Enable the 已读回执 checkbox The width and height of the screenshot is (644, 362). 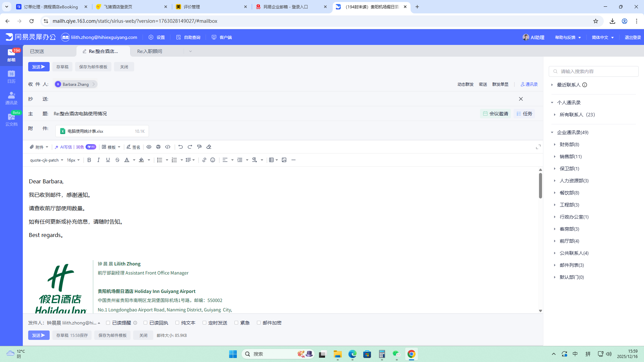[x=145, y=323]
